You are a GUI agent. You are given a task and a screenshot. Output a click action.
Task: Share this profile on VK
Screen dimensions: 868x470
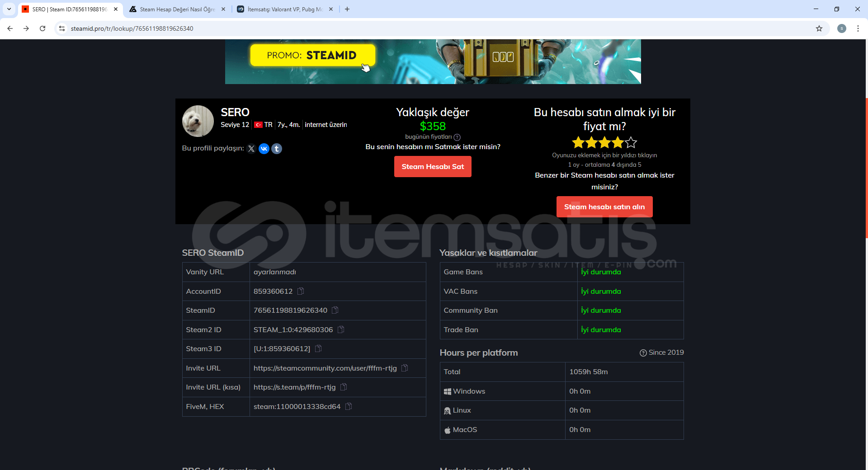[264, 149]
